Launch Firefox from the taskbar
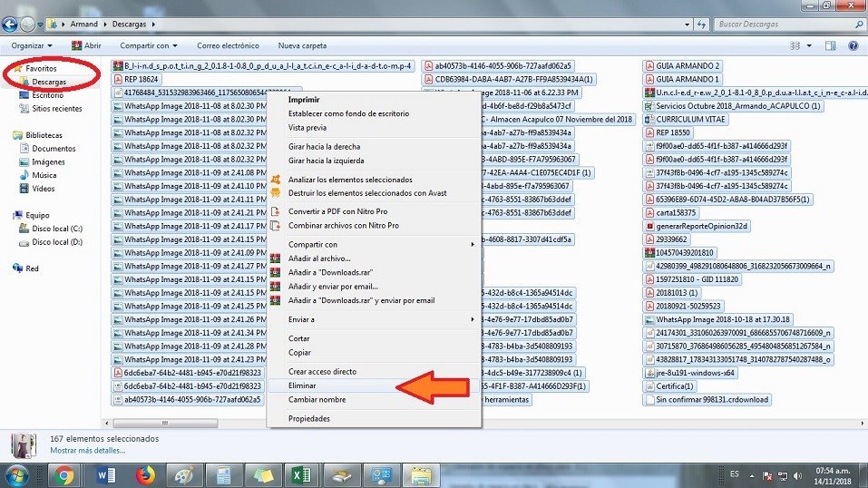 click(x=145, y=474)
